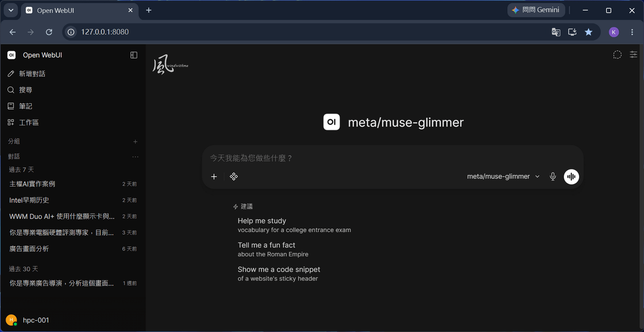
Task: Choose the Show me a code snippet suggestion
Action: tap(279, 274)
